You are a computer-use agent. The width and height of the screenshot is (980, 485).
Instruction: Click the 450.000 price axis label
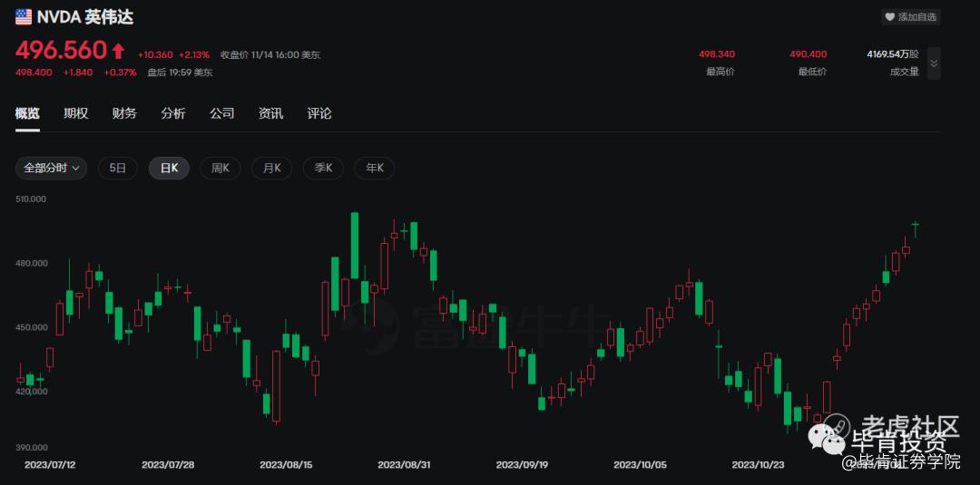[31, 326]
